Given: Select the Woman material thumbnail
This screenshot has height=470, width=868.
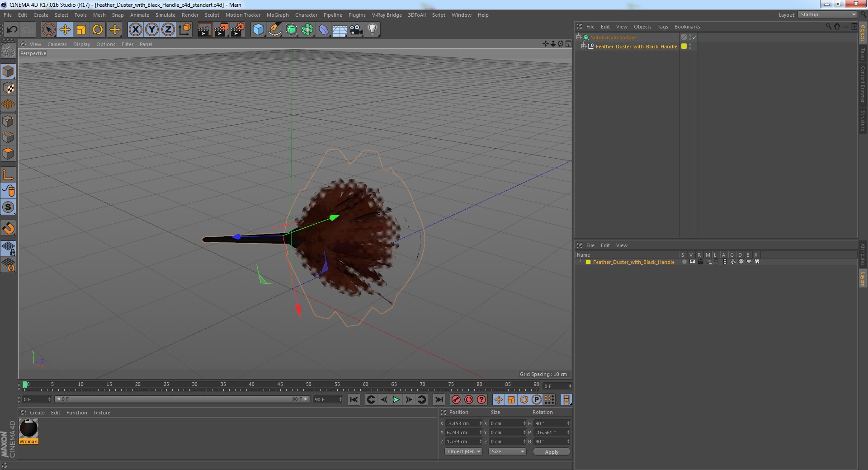Looking at the screenshot, I should coord(28,428).
